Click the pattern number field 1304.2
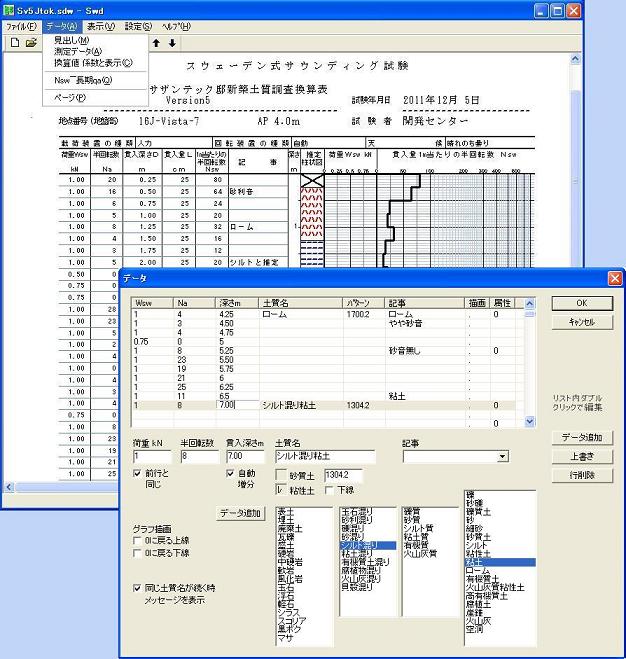Viewport: 626px width, 659px height. coord(343,475)
